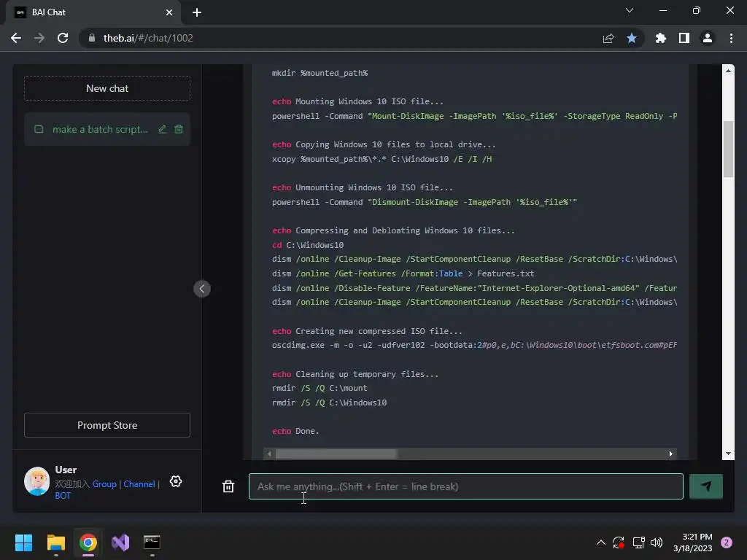Screen dimensions: 747x560
Task: Open the Chrome extensions puzzle icon
Action: 660,38
